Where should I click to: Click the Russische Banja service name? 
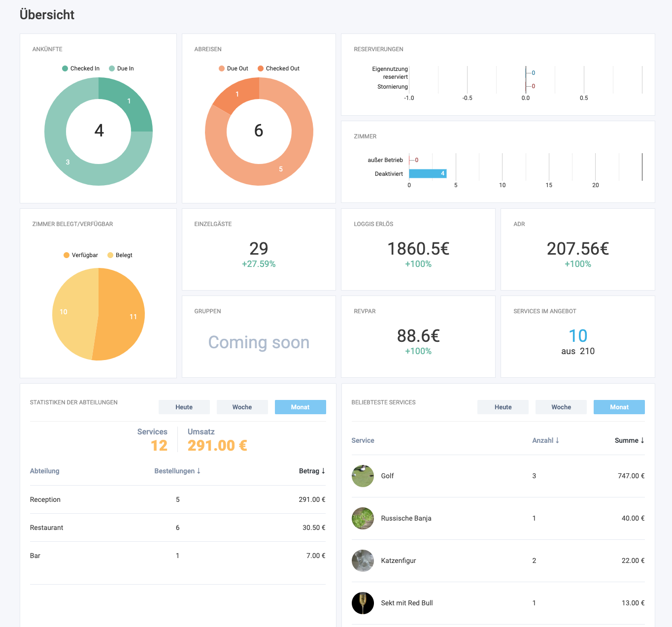pyautogui.click(x=406, y=518)
